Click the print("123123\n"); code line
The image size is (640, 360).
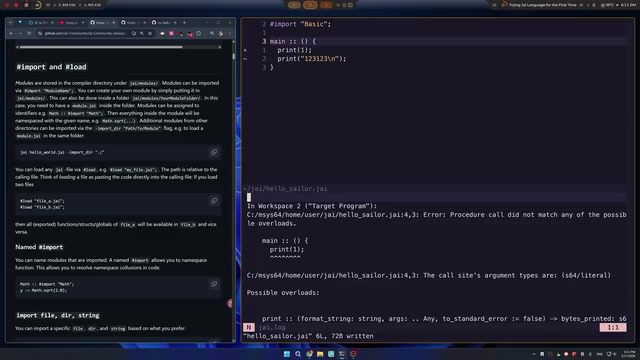click(311, 59)
